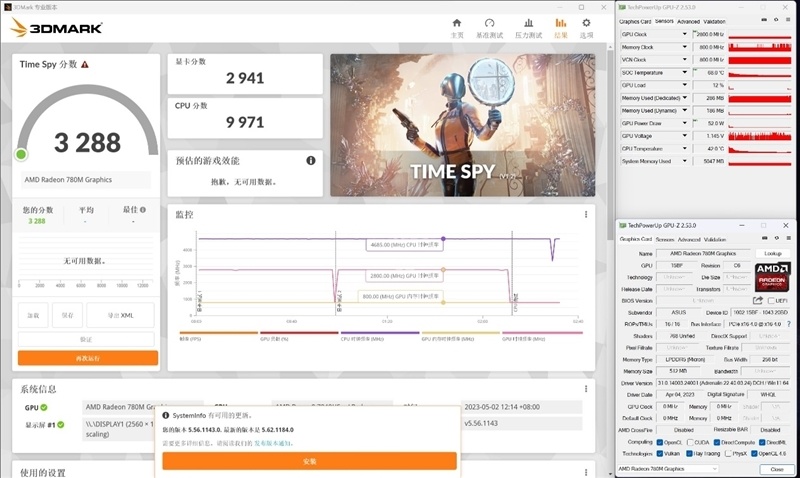The height and width of the screenshot is (478, 800).
Task: Click the AMD Radeon logo in GPU-Z
Action: point(772,276)
